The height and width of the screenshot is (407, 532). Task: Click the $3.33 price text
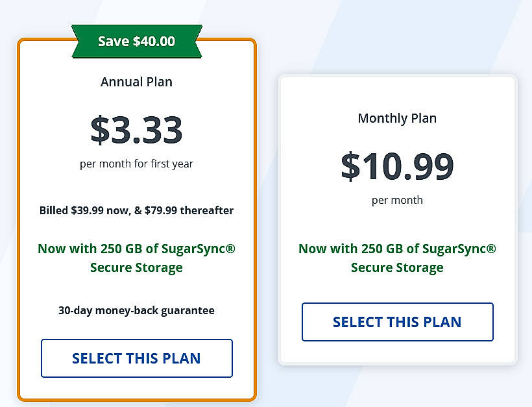pos(136,130)
